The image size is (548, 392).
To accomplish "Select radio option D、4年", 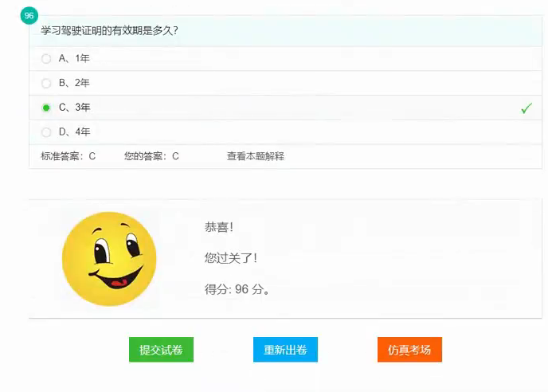I will tap(46, 132).
